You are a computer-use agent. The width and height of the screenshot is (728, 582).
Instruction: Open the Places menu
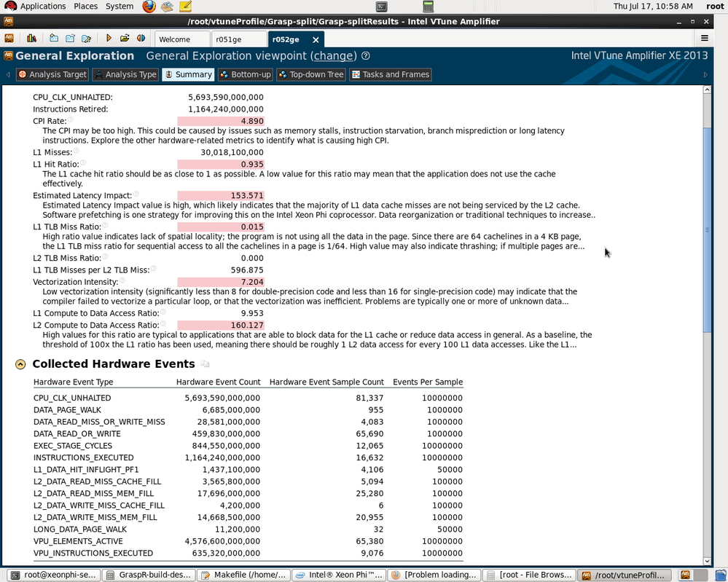85,6
